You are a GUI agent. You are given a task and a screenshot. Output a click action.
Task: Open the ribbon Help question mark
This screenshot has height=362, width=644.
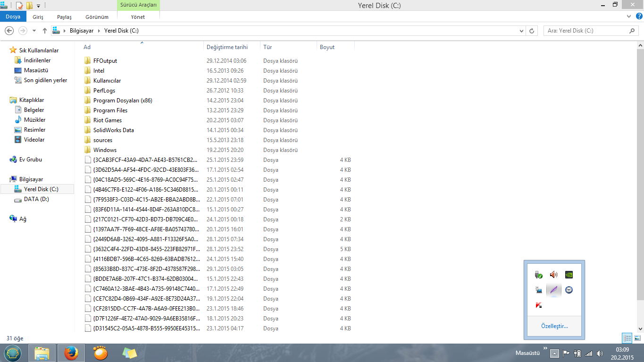click(x=639, y=16)
